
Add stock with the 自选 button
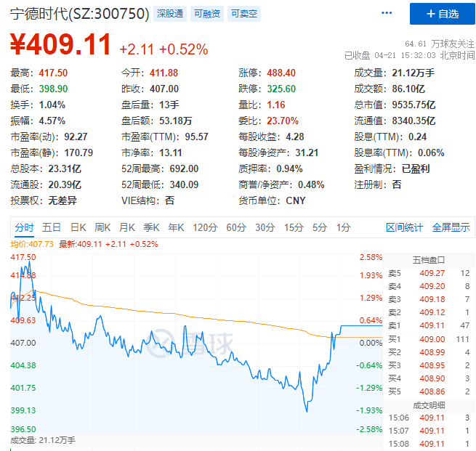coord(443,14)
